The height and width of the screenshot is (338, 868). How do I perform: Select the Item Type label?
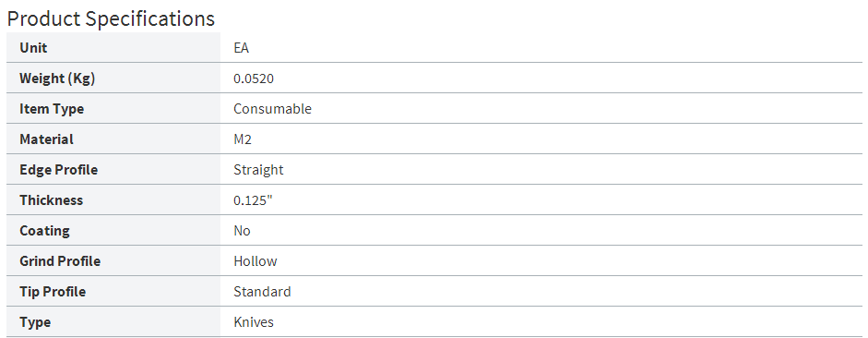pos(52,109)
